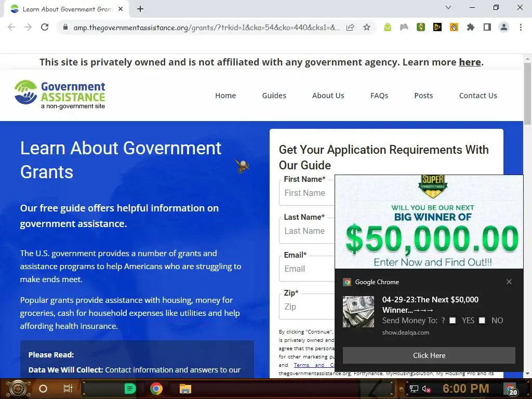Open Cortana search circle in taskbar

coord(43,389)
